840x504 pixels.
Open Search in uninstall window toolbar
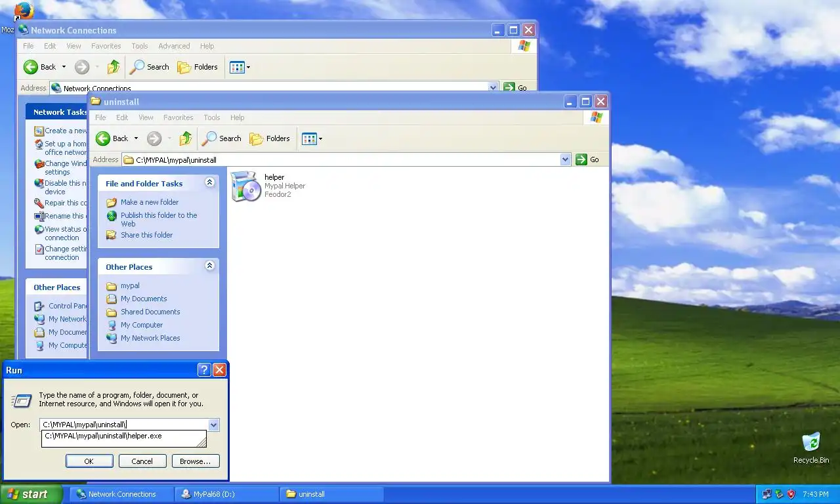point(222,138)
